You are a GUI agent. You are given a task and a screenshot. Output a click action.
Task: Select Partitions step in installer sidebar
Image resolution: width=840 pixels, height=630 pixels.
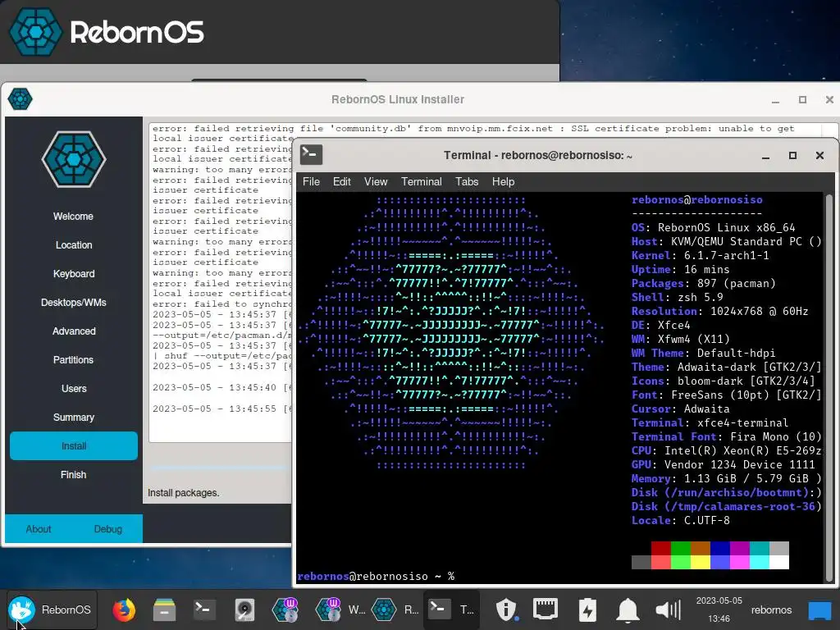point(73,360)
